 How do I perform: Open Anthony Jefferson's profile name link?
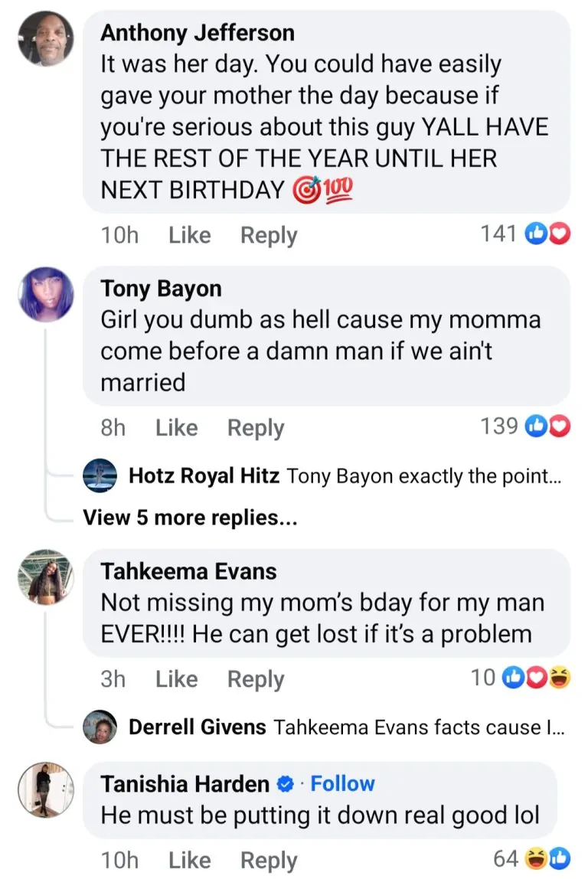pyautogui.click(x=198, y=33)
